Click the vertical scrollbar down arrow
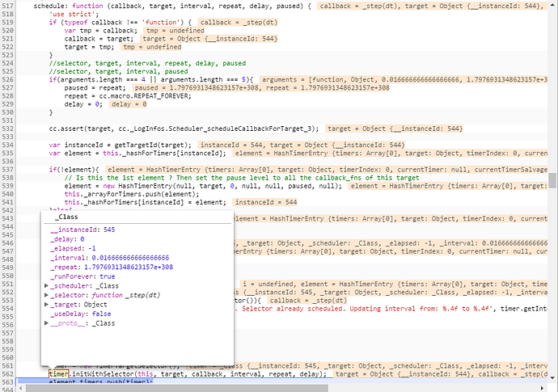The width and height of the screenshot is (558, 392). click(552, 377)
